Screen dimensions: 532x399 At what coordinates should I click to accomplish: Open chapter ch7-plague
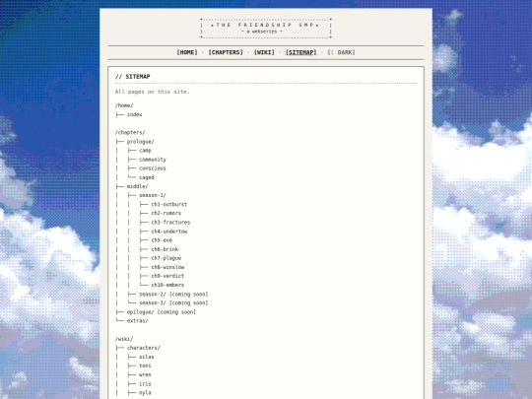click(x=166, y=258)
